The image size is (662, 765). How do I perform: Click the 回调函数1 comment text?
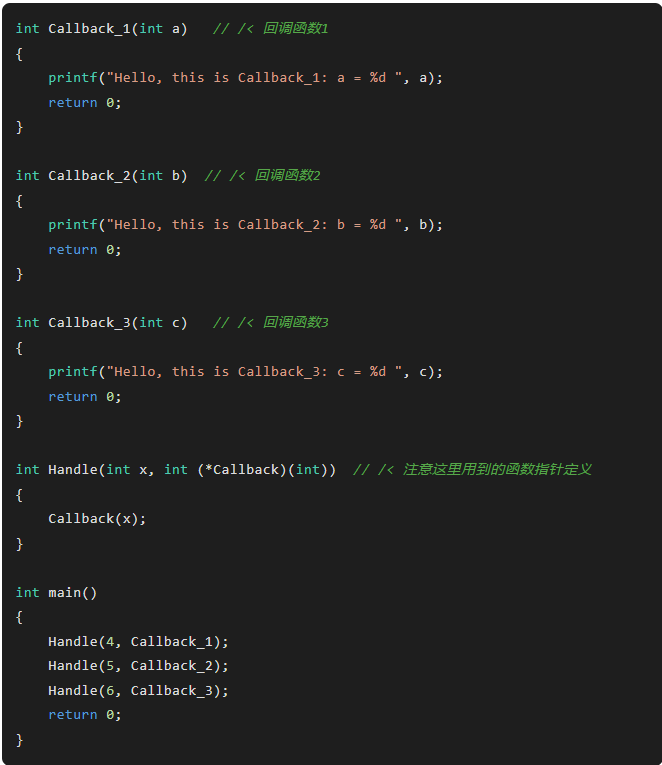coord(295,28)
